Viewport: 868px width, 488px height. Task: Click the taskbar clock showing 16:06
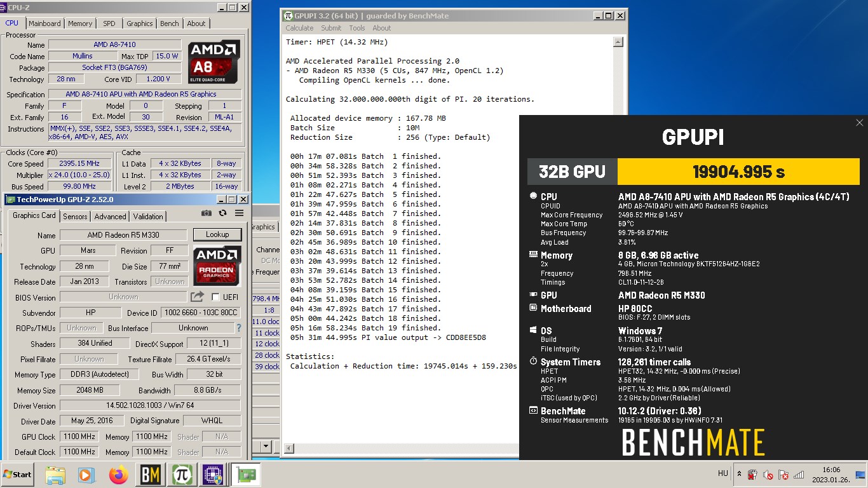pyautogui.click(x=831, y=475)
